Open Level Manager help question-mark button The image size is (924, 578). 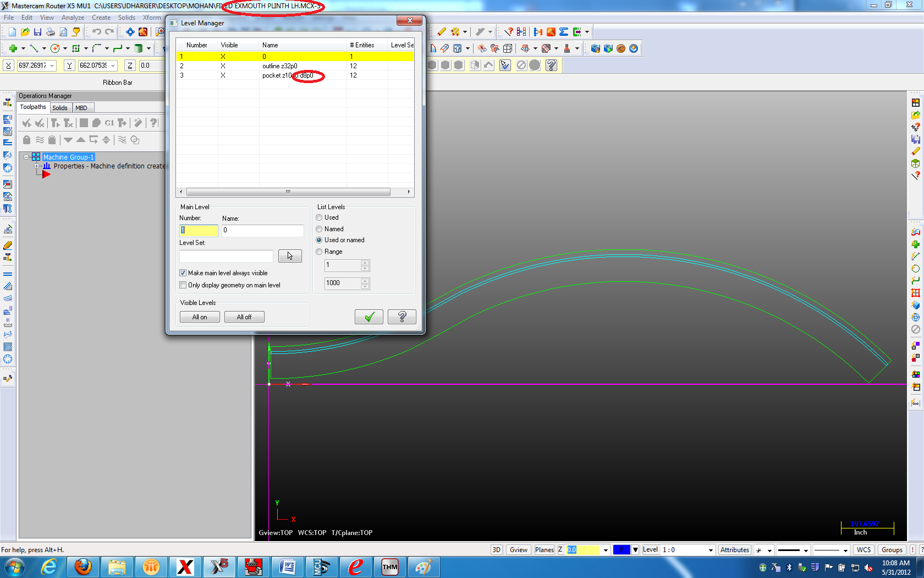click(x=402, y=317)
